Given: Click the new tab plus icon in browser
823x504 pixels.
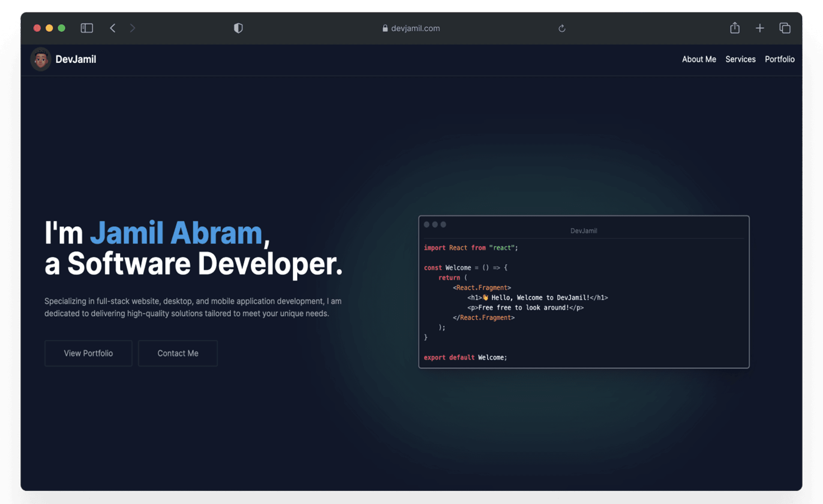Looking at the screenshot, I should click(x=760, y=28).
